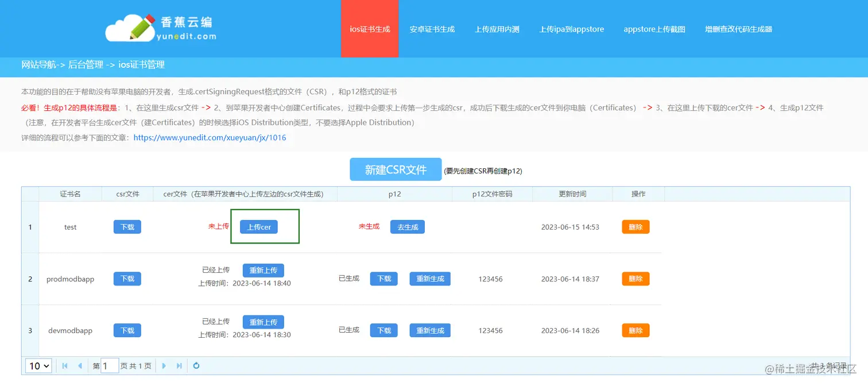Open ios证书生成 tab
This screenshot has width=868, height=386.
pos(370,29)
